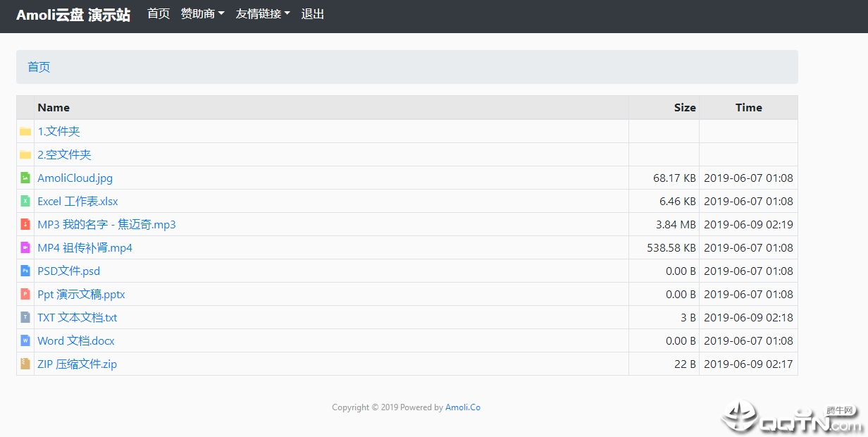The height and width of the screenshot is (437, 868).
Task: Open the 2.空文件夹 folder
Action: pyautogui.click(x=65, y=154)
